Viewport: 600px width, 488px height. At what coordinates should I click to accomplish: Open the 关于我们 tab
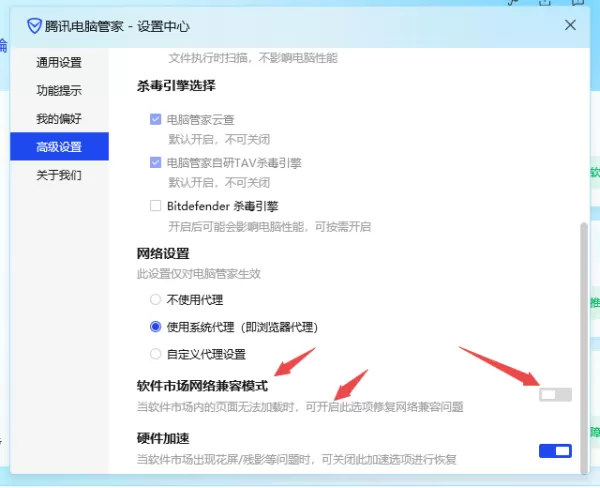pyautogui.click(x=59, y=175)
